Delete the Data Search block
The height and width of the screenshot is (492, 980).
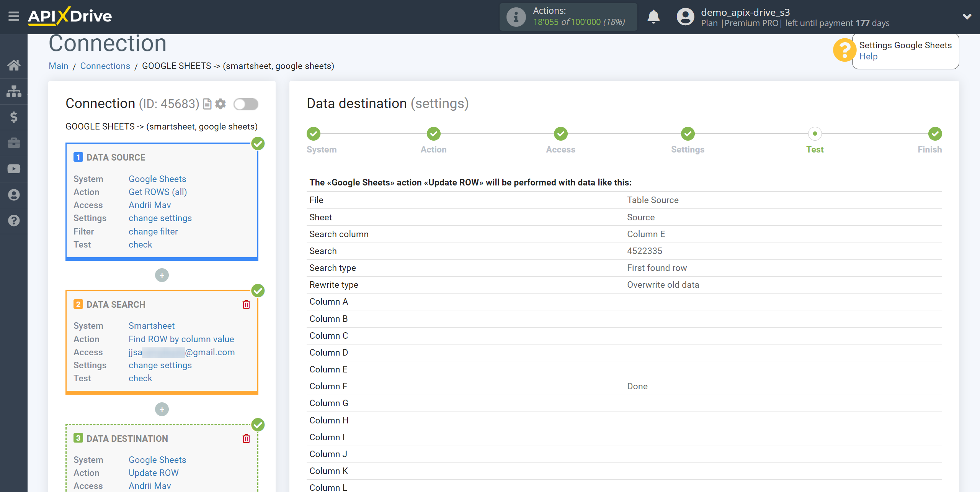[x=246, y=305]
